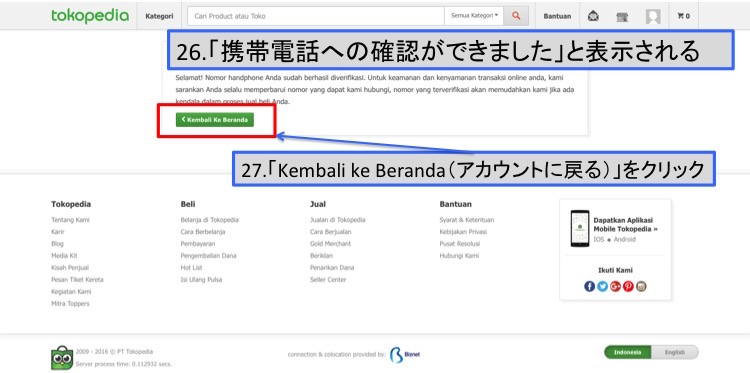Open Pesan Tiket Kereta link
The image size is (750, 373).
pos(77,280)
